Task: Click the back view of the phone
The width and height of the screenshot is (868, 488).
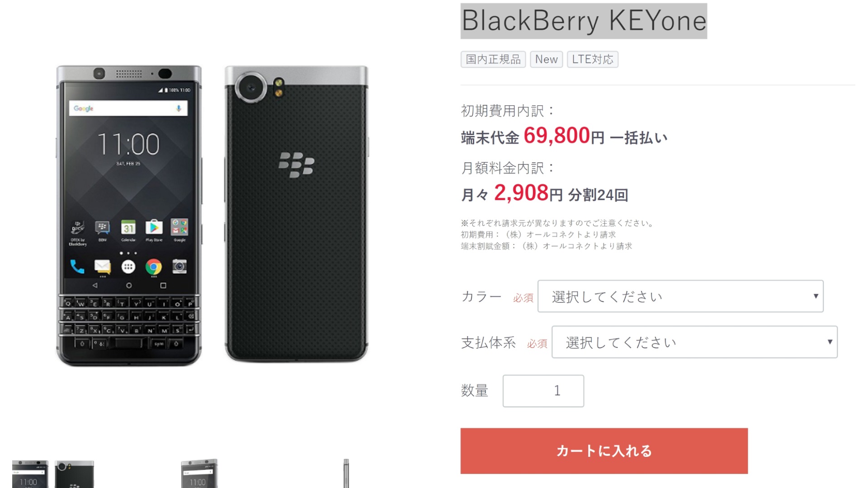Action: [297, 214]
